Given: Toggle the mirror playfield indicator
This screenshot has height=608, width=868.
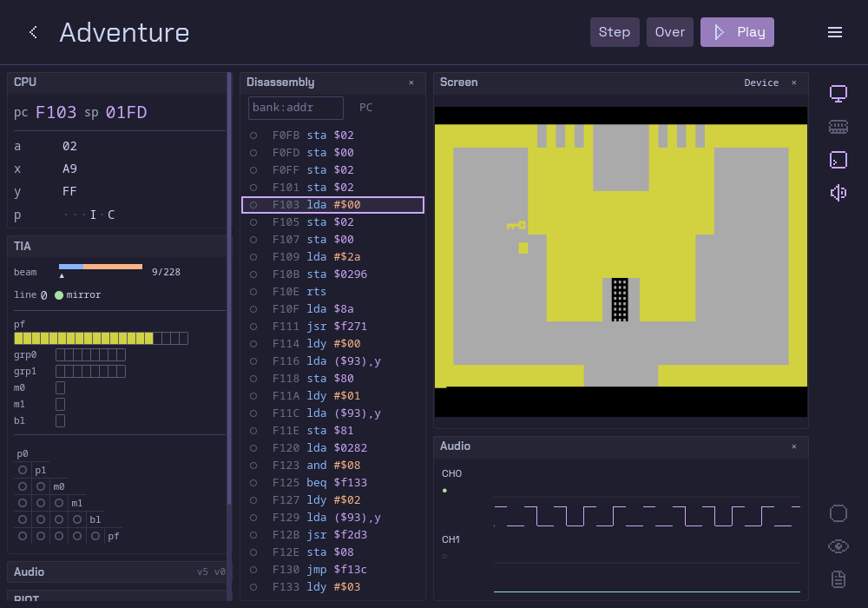Looking at the screenshot, I should coord(59,295).
